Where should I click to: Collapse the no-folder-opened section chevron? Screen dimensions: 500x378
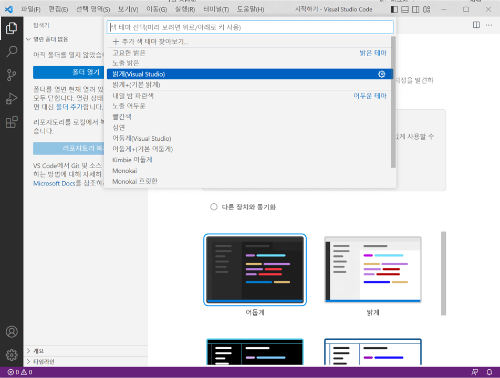coord(29,39)
